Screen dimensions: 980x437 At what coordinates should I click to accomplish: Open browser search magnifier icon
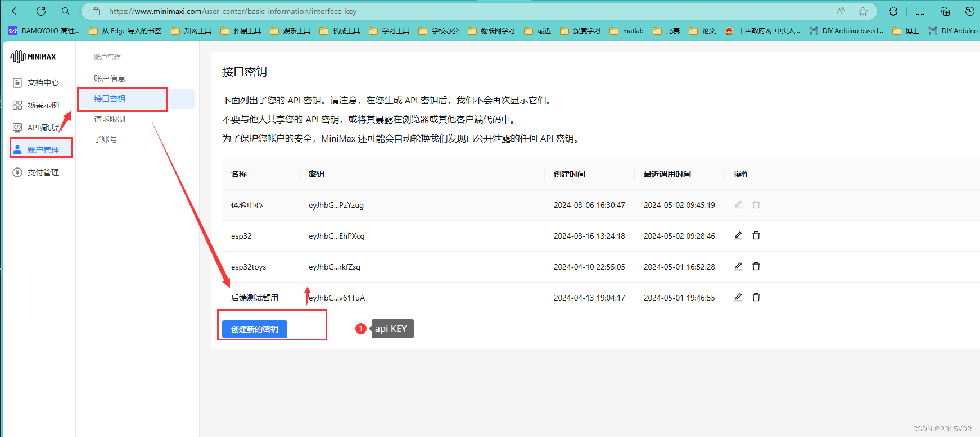66,11
